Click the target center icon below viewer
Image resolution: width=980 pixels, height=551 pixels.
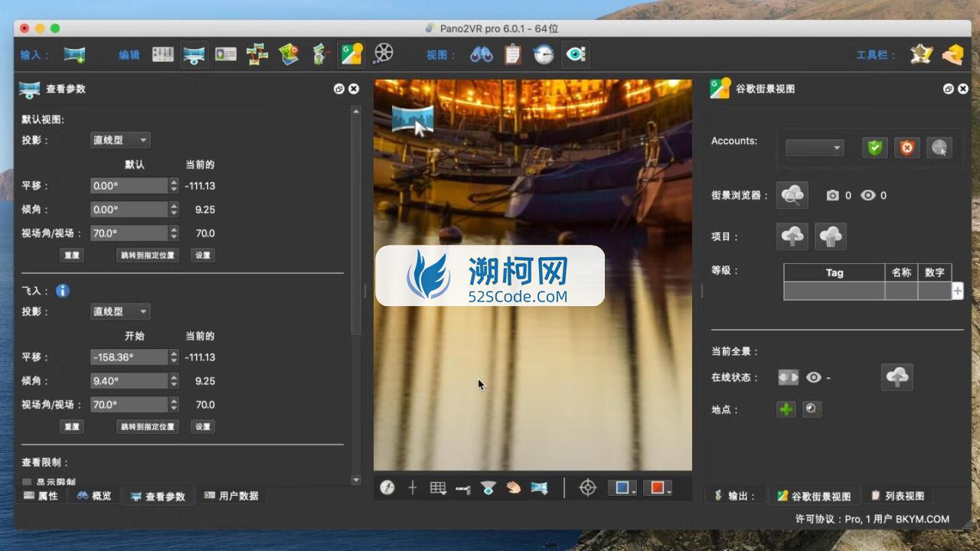(587, 487)
